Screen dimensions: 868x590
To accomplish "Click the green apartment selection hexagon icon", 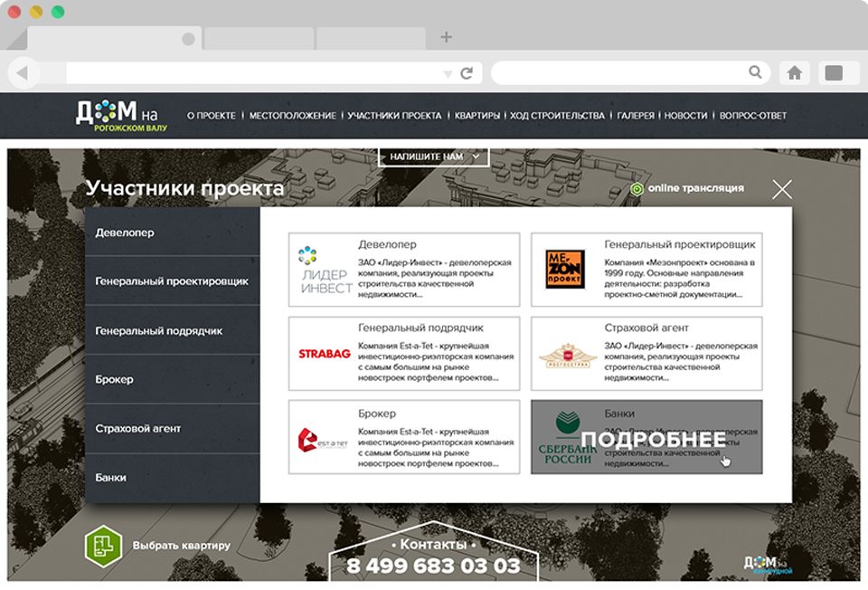I will tap(102, 546).
